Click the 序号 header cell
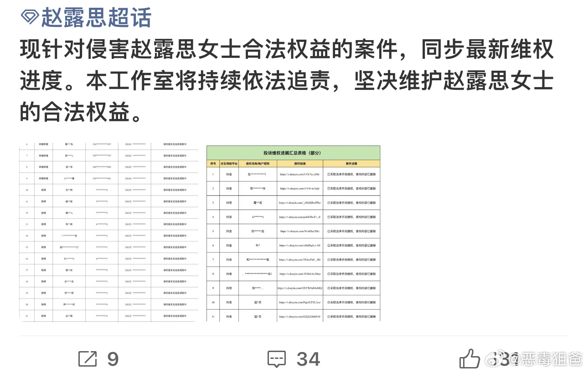 click(x=213, y=164)
